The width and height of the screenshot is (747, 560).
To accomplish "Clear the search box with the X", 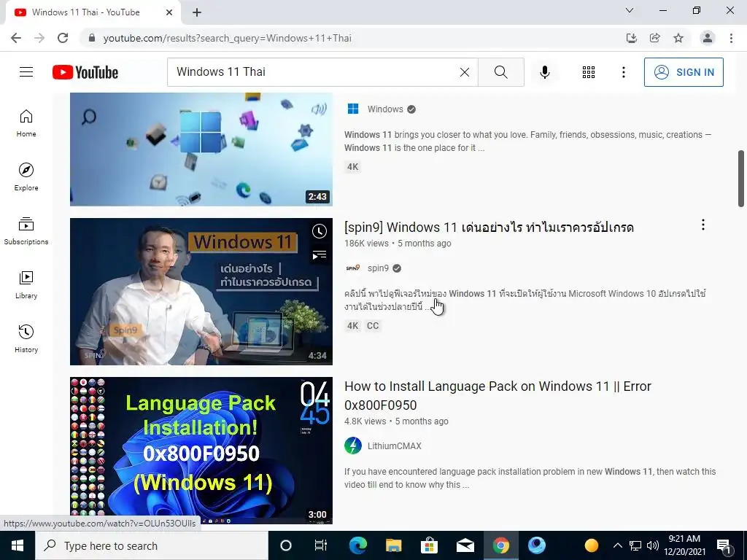I will pyautogui.click(x=465, y=72).
